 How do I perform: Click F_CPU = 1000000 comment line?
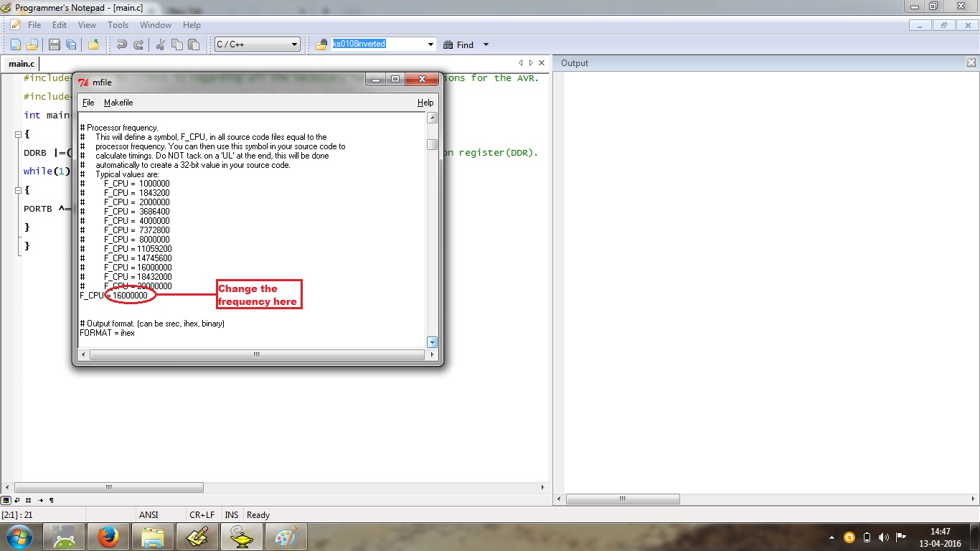(126, 184)
